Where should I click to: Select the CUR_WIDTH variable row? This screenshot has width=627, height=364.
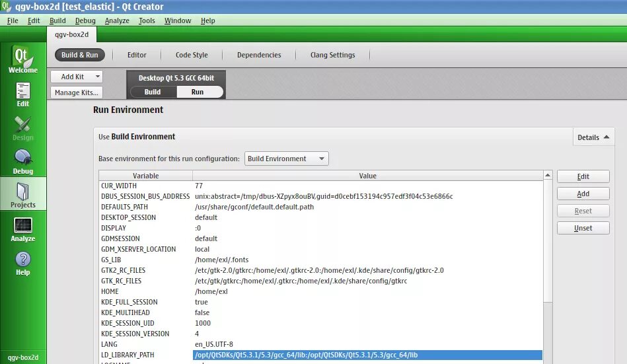tap(320, 186)
